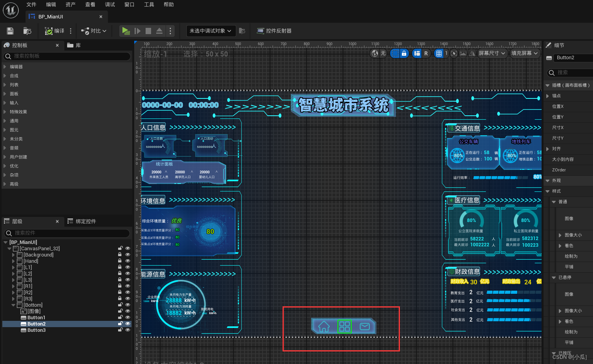
Task: Click the stop simulation square icon
Action: [148, 31]
